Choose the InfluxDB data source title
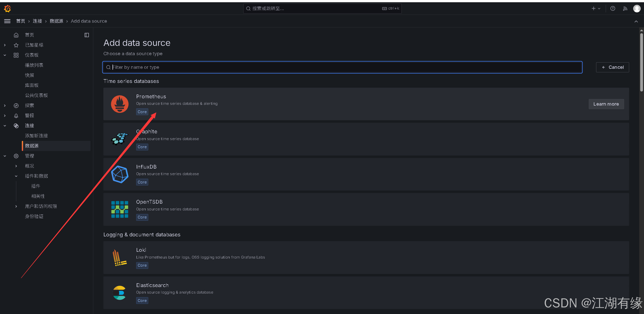 click(x=146, y=167)
